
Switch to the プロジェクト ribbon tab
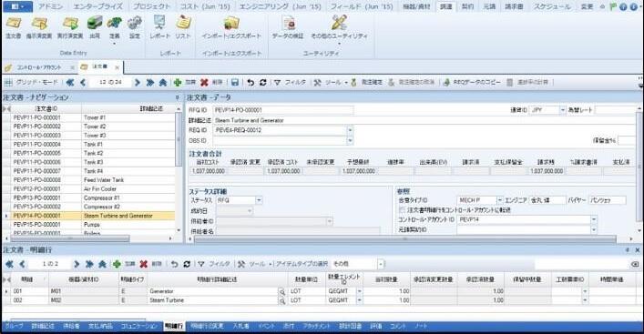[x=151, y=6]
